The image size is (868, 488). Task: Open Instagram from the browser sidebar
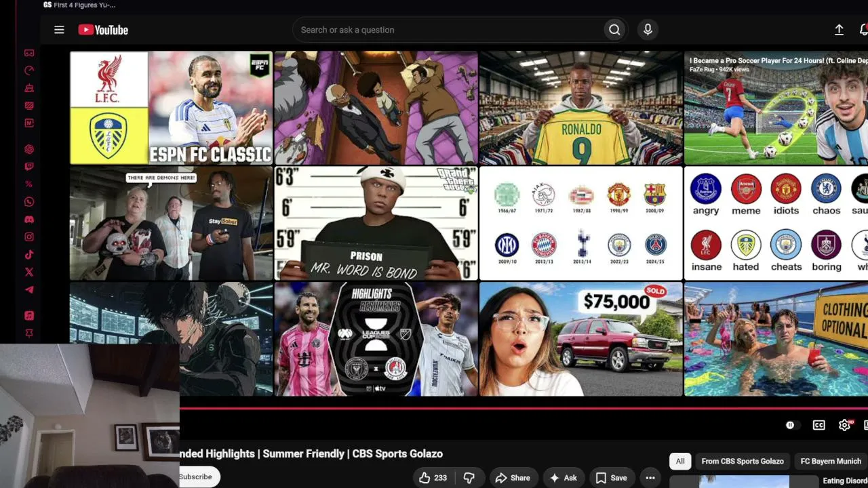click(29, 237)
